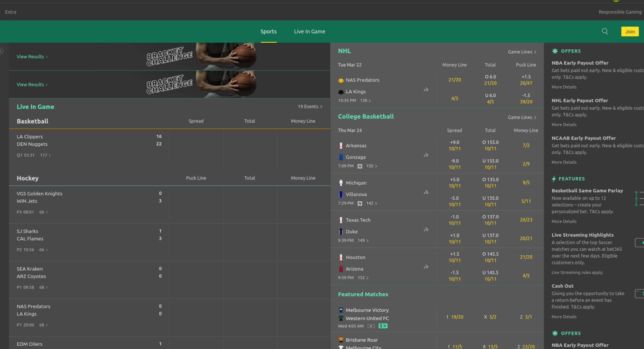The width and height of the screenshot is (644, 349).
Task: Click neutral venue N icon for Gonzaga game
Action: pos(360,166)
